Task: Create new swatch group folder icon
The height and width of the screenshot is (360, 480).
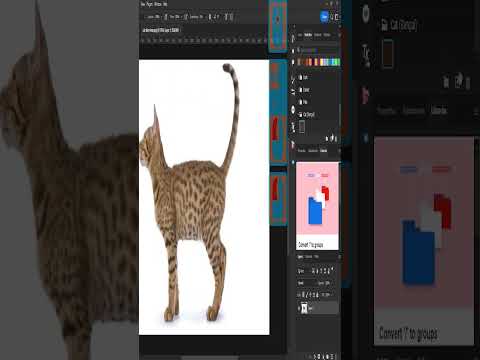Action: tap(327, 138)
